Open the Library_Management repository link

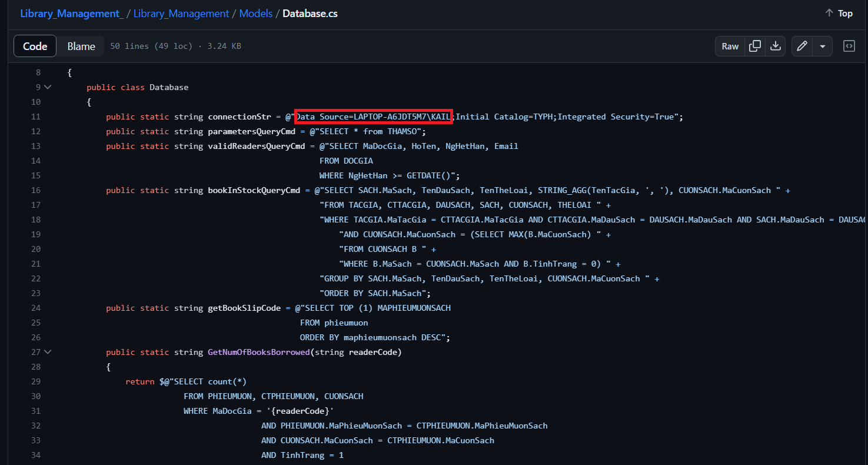point(181,13)
